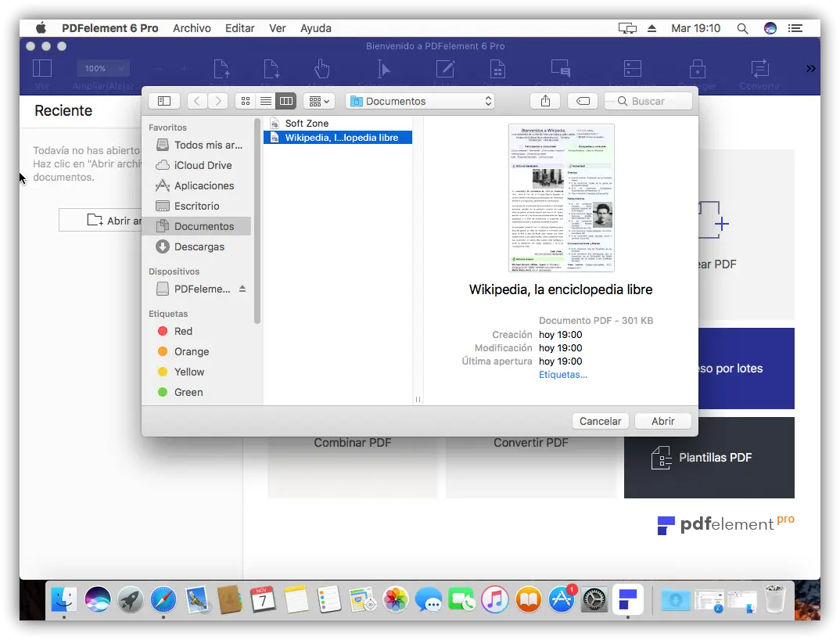Open the Plantillas PDF tile
The image size is (840, 640).
709,458
